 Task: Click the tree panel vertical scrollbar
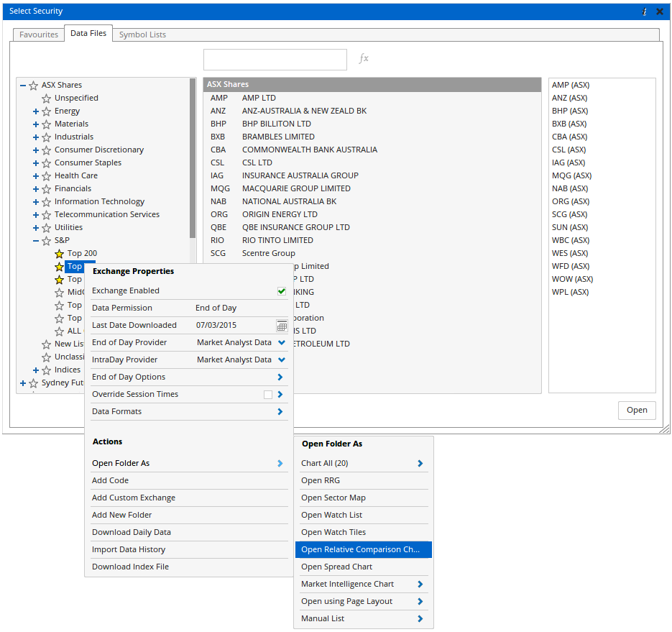pos(193,159)
